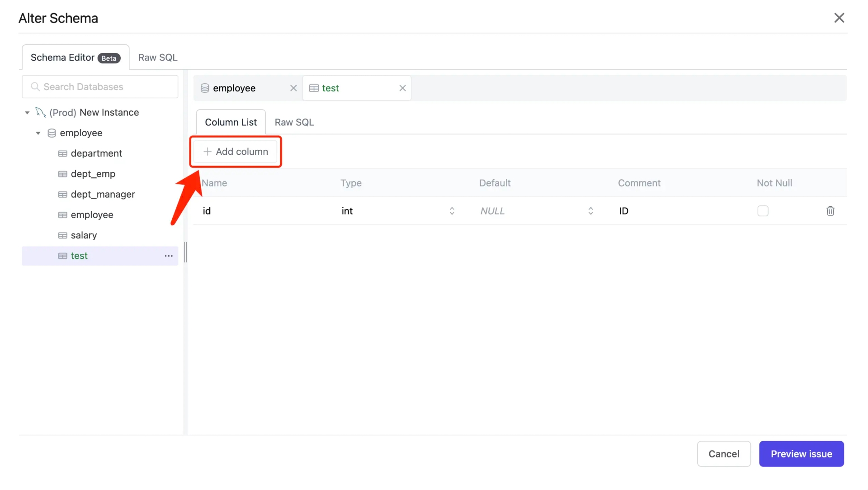Open the top-level Raw SQL tab
This screenshot has height=490, width=868.
click(x=158, y=57)
